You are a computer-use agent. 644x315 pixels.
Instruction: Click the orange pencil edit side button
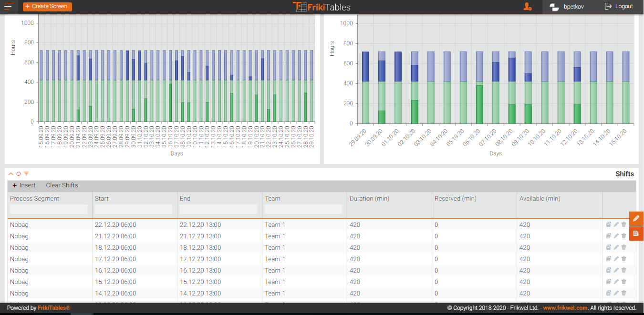[636, 218]
